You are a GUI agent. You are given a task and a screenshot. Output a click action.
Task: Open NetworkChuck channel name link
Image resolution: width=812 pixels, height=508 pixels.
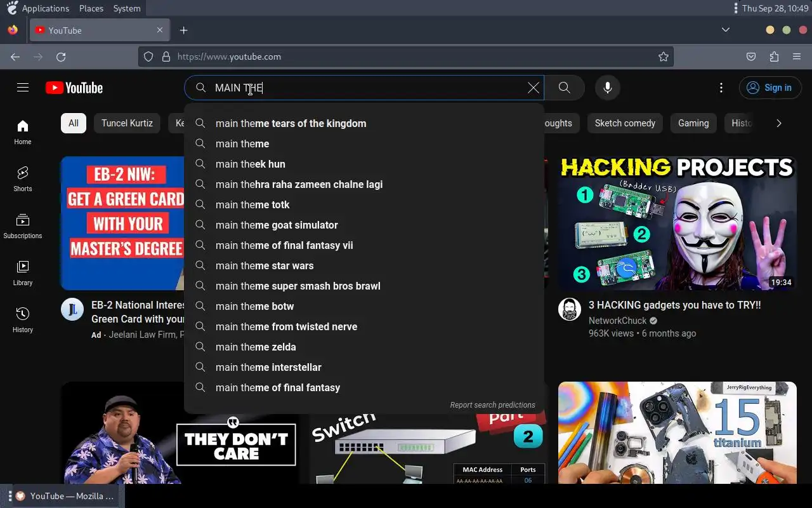(617, 321)
